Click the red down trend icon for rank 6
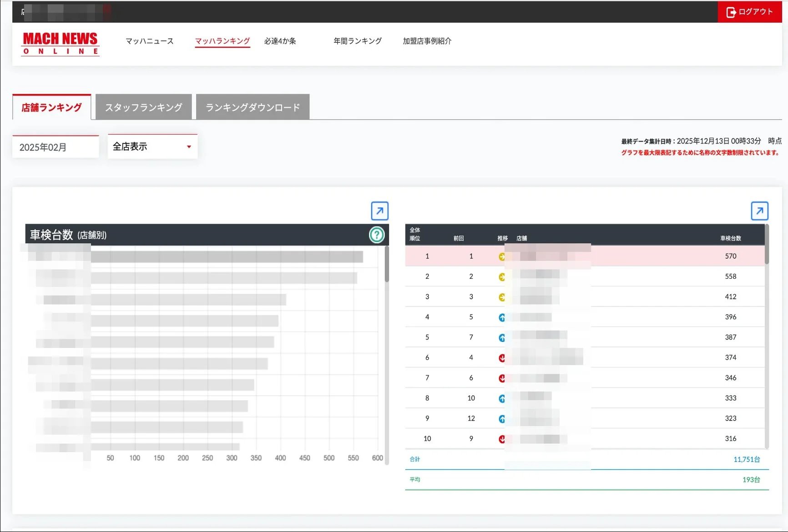The height and width of the screenshot is (532, 788). click(x=502, y=358)
